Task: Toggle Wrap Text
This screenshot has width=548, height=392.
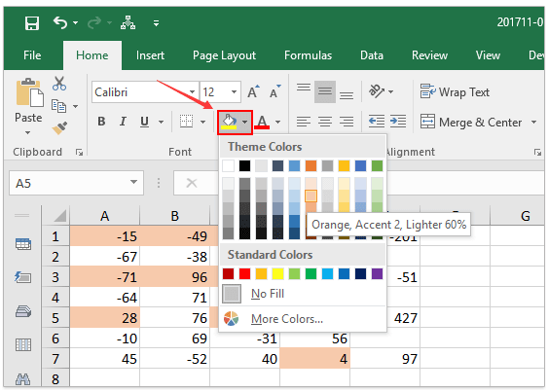Action: 455,91
